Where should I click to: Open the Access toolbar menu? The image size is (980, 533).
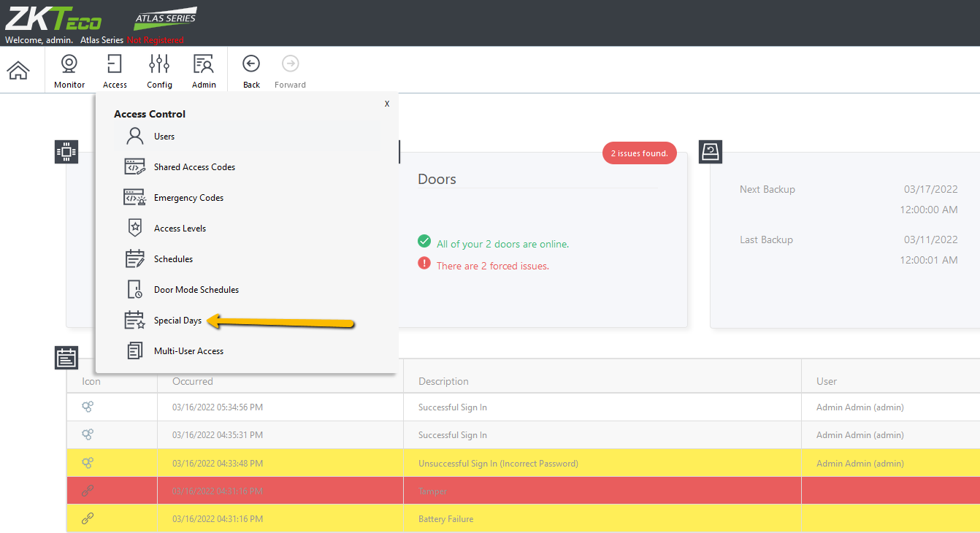click(x=115, y=72)
